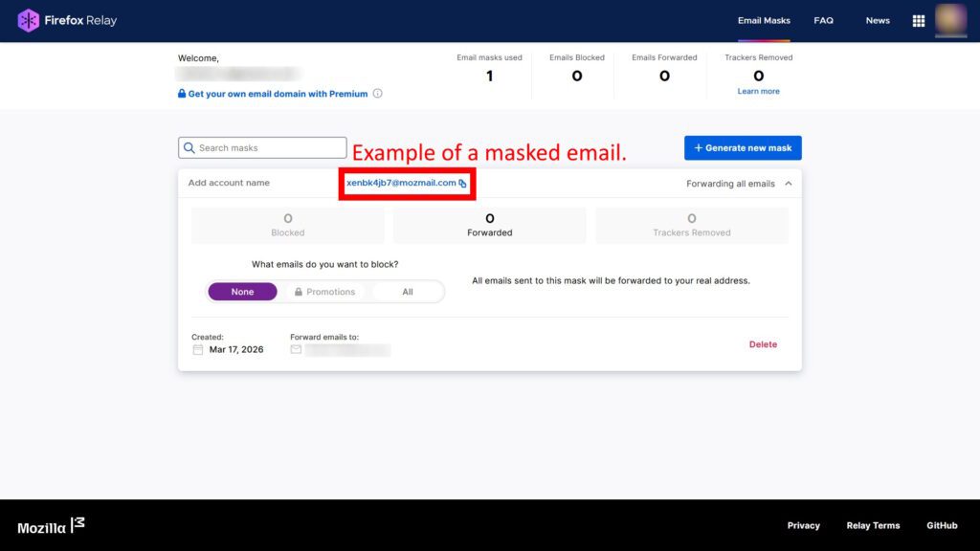The width and height of the screenshot is (980, 551).
Task: Click the xenbk4jb7@mozmail.com address
Action: pos(401,183)
